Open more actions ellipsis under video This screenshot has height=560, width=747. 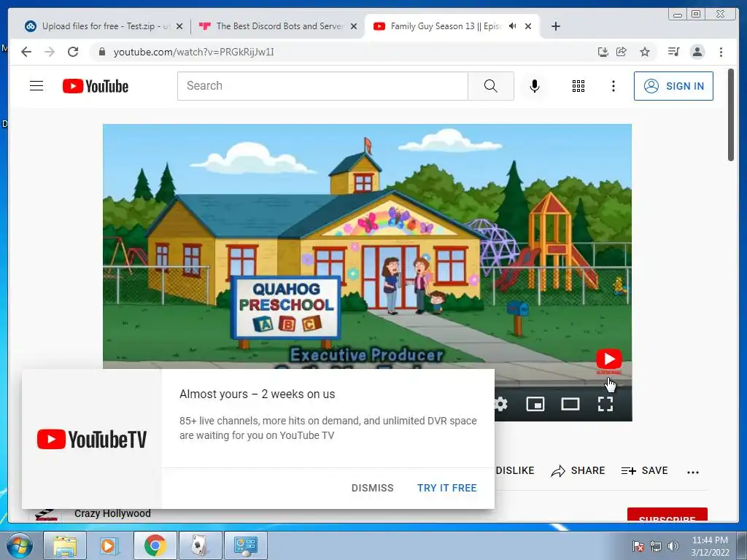click(x=693, y=472)
